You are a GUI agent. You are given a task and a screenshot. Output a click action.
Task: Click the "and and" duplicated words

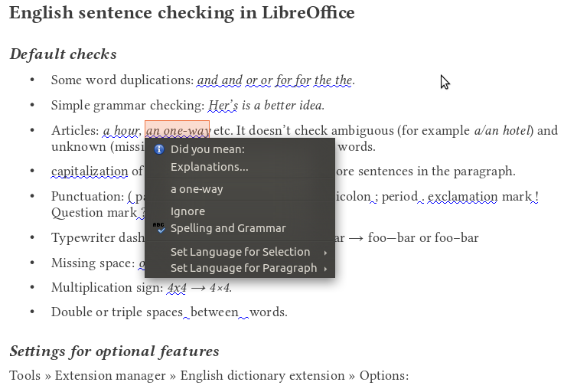point(220,80)
